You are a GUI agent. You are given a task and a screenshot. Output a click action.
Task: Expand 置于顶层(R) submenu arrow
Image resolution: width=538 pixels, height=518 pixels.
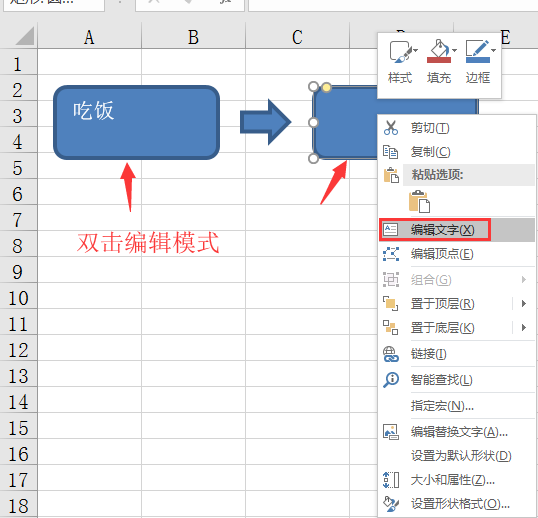coord(524,304)
